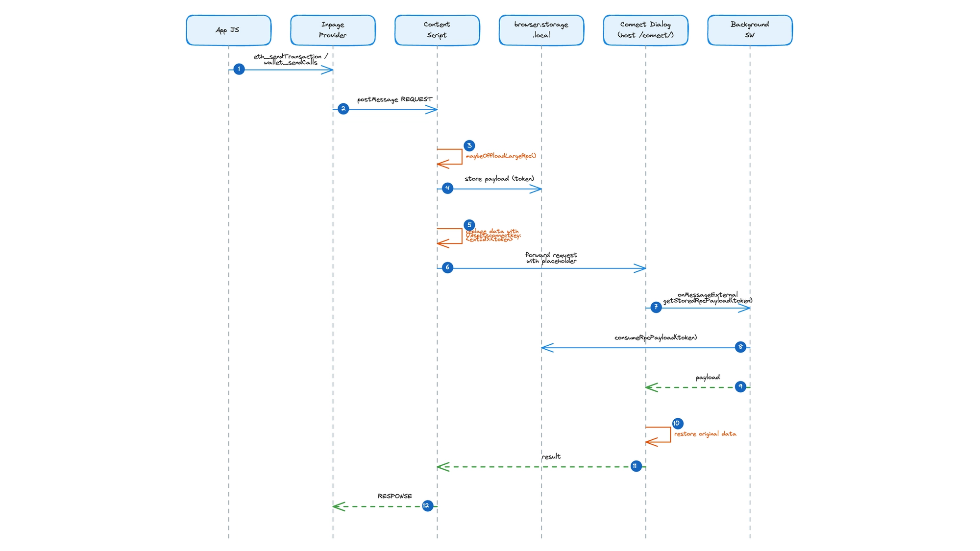Click the Connect Dialog participant box
Image resolution: width=980 pixels, height=551 pixels.
pos(645,30)
